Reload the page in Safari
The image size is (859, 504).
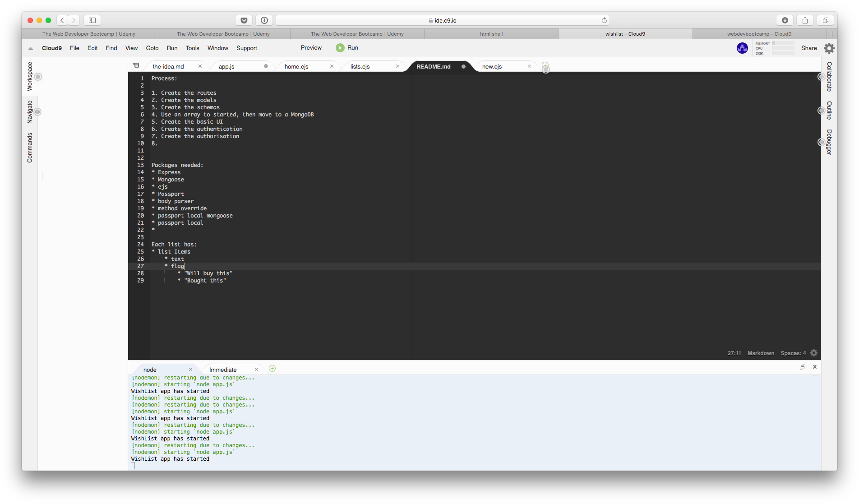click(604, 20)
